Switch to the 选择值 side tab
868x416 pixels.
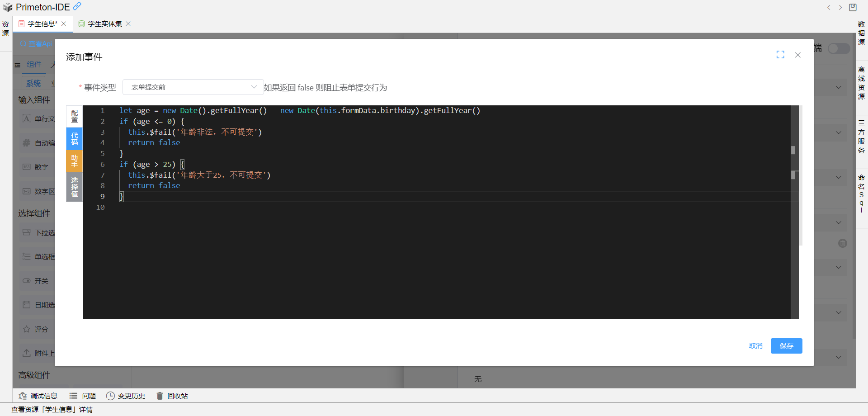(75, 187)
